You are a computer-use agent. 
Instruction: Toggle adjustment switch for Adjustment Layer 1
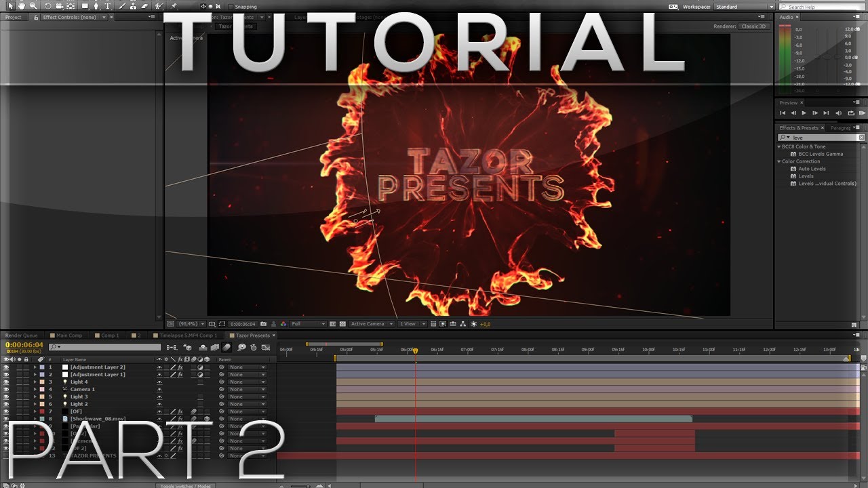pos(200,374)
